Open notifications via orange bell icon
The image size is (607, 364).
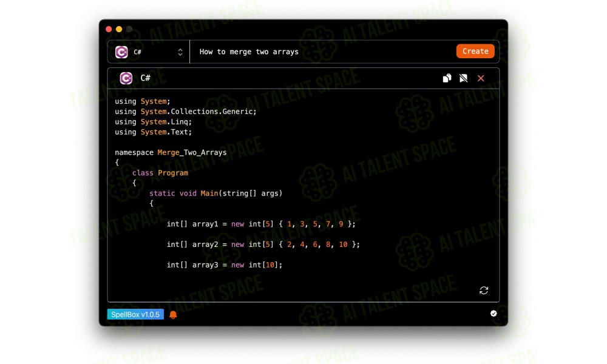[173, 314]
